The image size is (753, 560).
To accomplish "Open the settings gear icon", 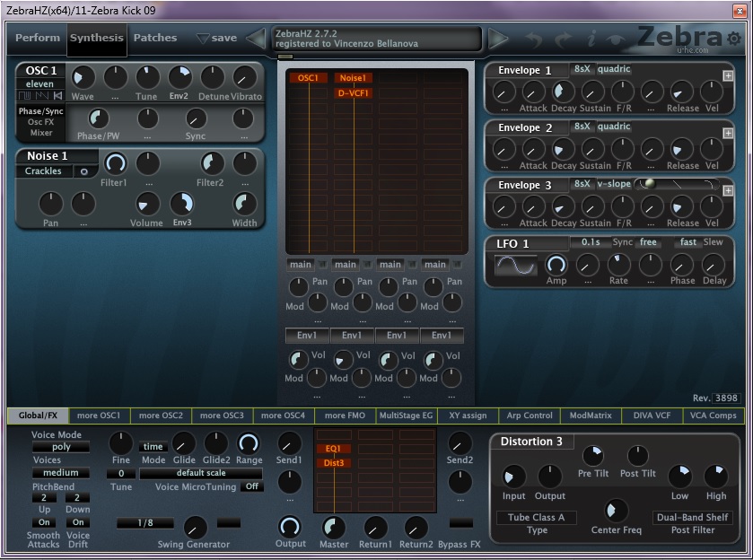I will tap(733, 39).
